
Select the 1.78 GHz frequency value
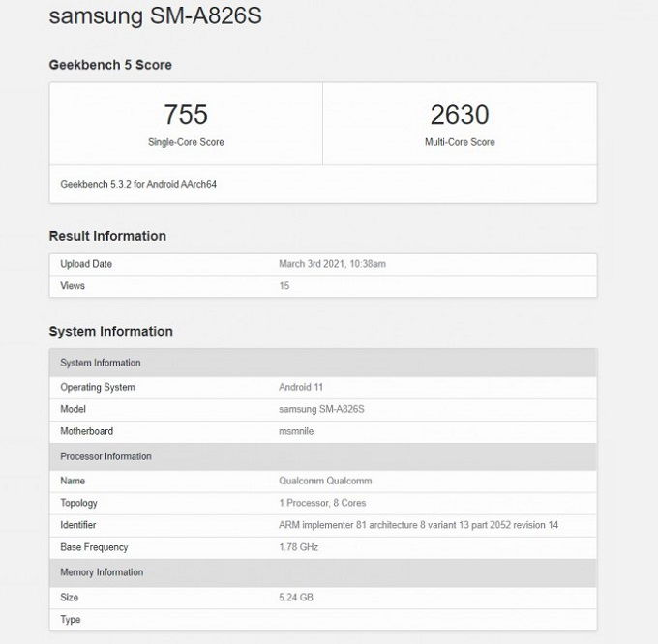(x=298, y=547)
